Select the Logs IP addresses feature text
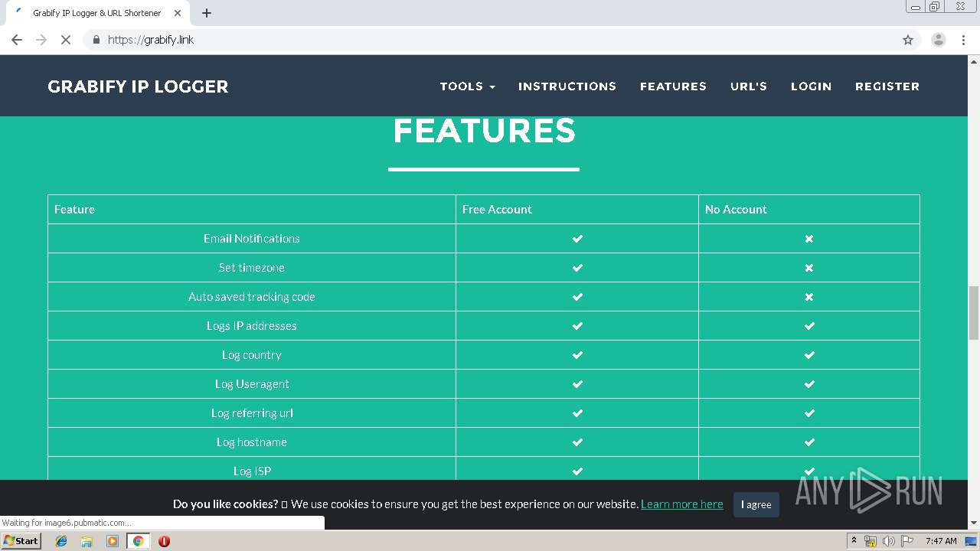This screenshot has height=551, width=980. pos(252,326)
